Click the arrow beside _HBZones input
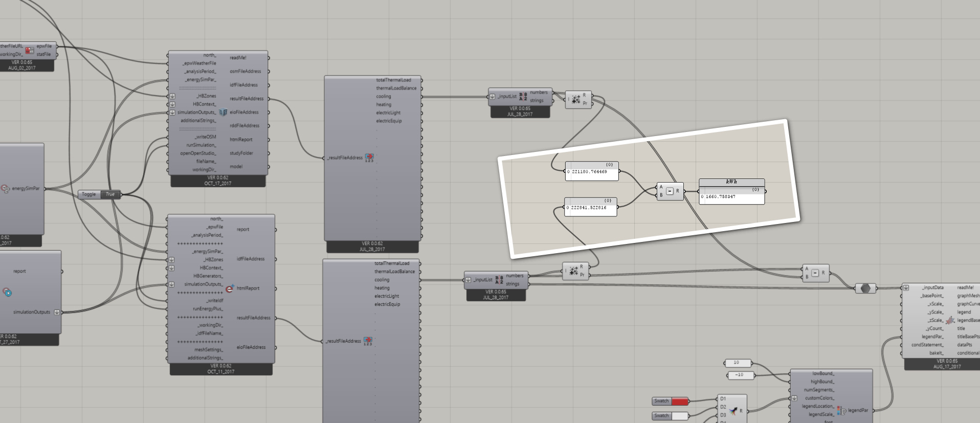This screenshot has width=980, height=423. tap(172, 96)
